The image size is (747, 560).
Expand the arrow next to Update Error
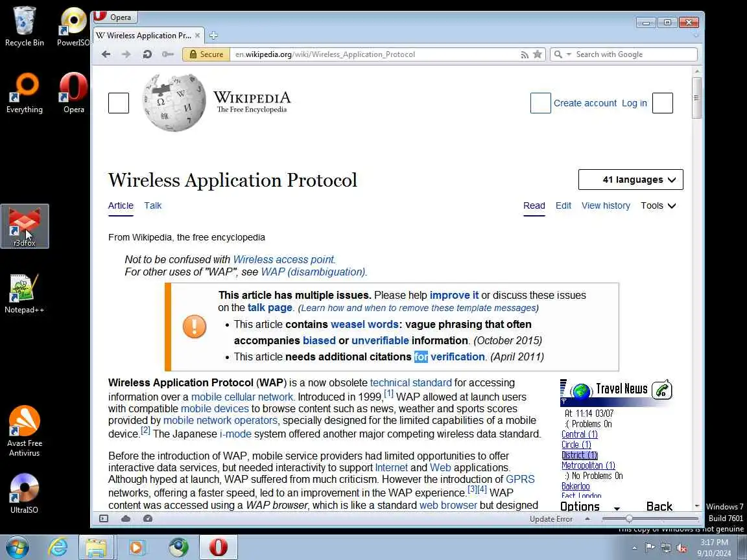[x=587, y=519]
